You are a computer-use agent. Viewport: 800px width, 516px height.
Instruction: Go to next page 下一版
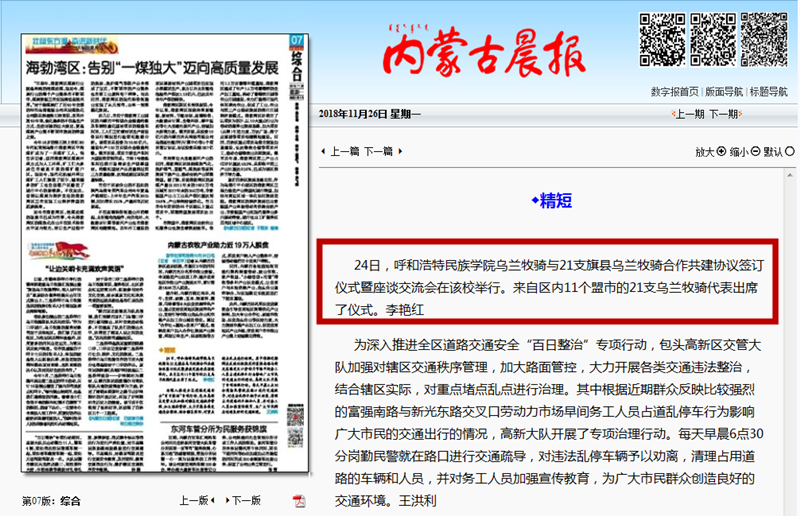pyautogui.click(x=242, y=500)
